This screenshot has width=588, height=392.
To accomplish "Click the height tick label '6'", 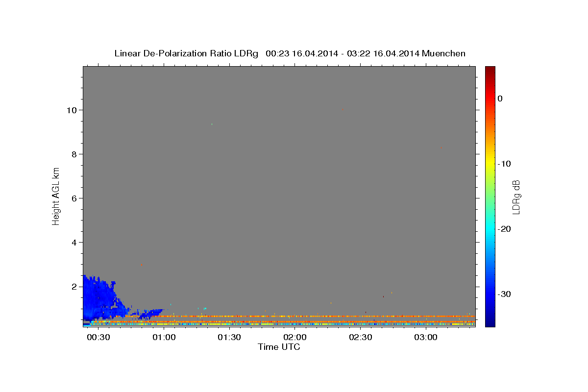I will [73, 198].
